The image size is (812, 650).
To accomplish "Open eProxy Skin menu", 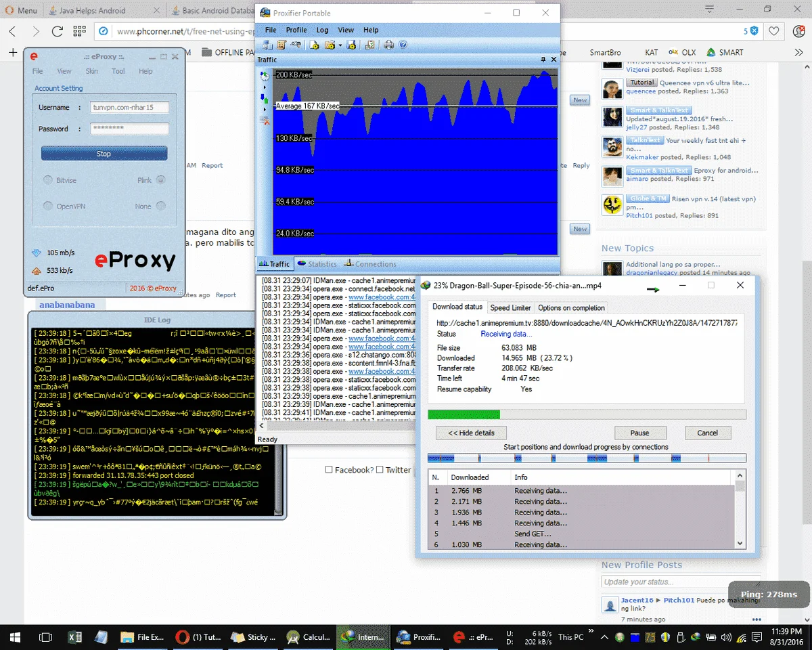I will (91, 71).
